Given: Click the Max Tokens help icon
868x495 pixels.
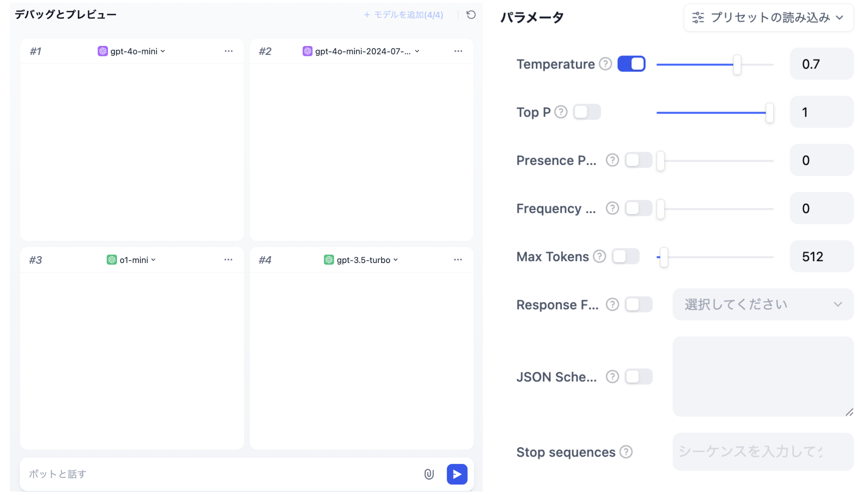Looking at the screenshot, I should point(600,256).
